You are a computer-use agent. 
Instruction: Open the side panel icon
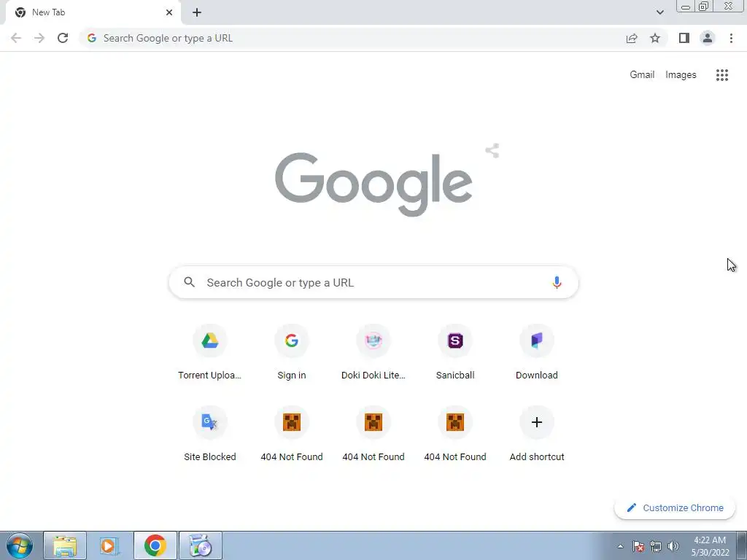(684, 38)
